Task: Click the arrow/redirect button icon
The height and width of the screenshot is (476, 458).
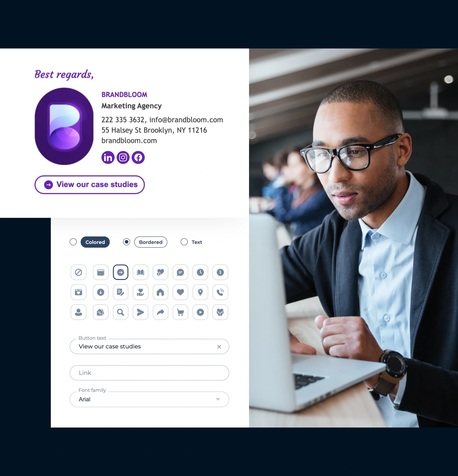Action: coord(120,272)
